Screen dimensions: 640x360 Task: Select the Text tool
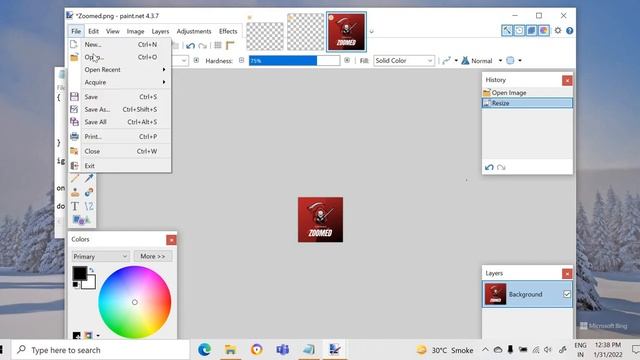[x=75, y=206]
